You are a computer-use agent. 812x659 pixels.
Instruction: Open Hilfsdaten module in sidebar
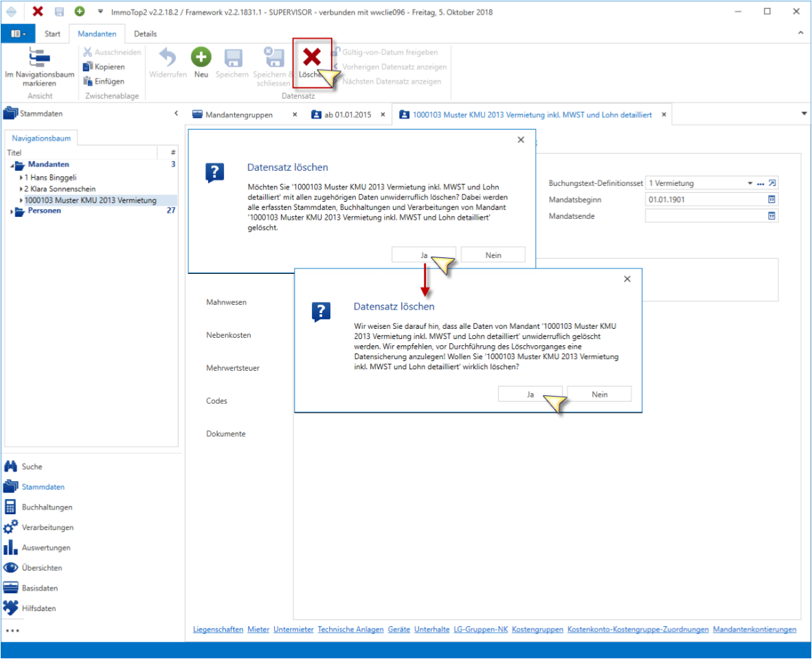(30, 608)
